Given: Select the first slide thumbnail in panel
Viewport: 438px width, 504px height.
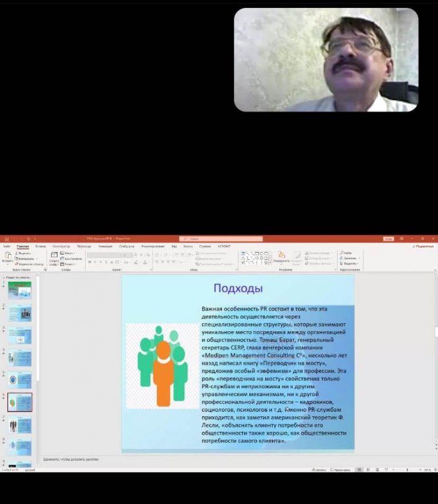Looking at the screenshot, I should point(20,290).
